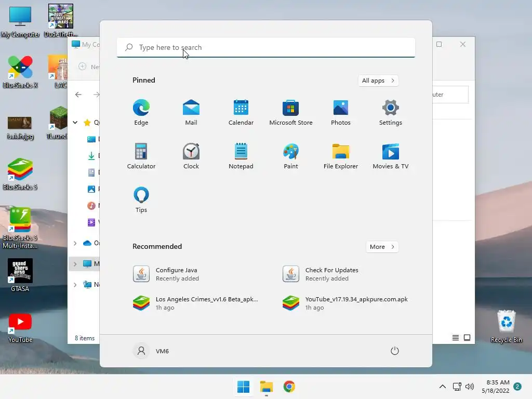Select YouTube desktop shortcut
Screen dimensions: 532x399
coord(20,328)
